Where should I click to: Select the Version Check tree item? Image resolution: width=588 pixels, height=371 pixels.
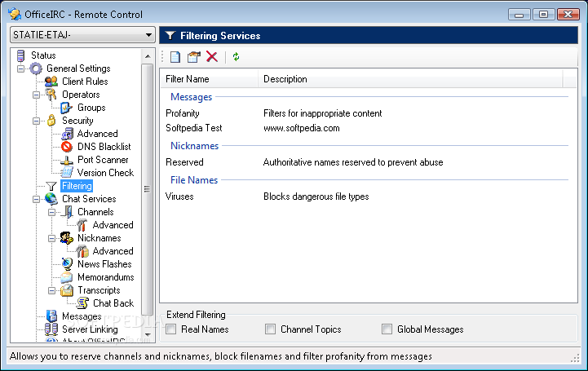pos(105,173)
